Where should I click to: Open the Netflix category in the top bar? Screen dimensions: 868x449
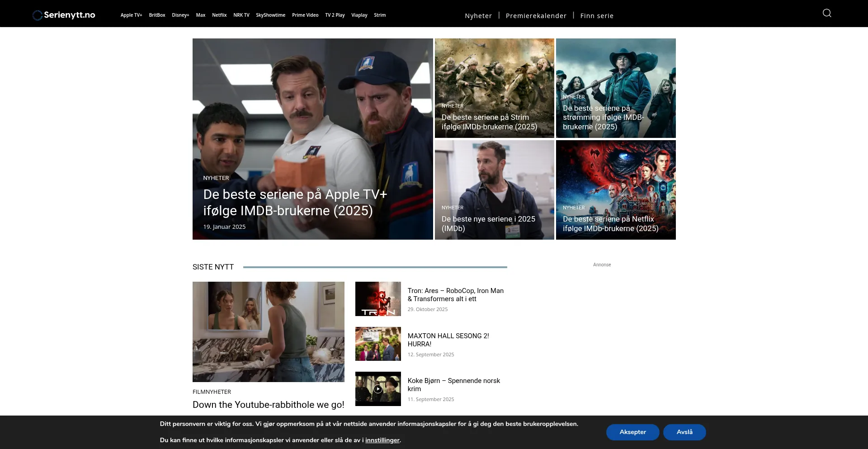coord(219,15)
